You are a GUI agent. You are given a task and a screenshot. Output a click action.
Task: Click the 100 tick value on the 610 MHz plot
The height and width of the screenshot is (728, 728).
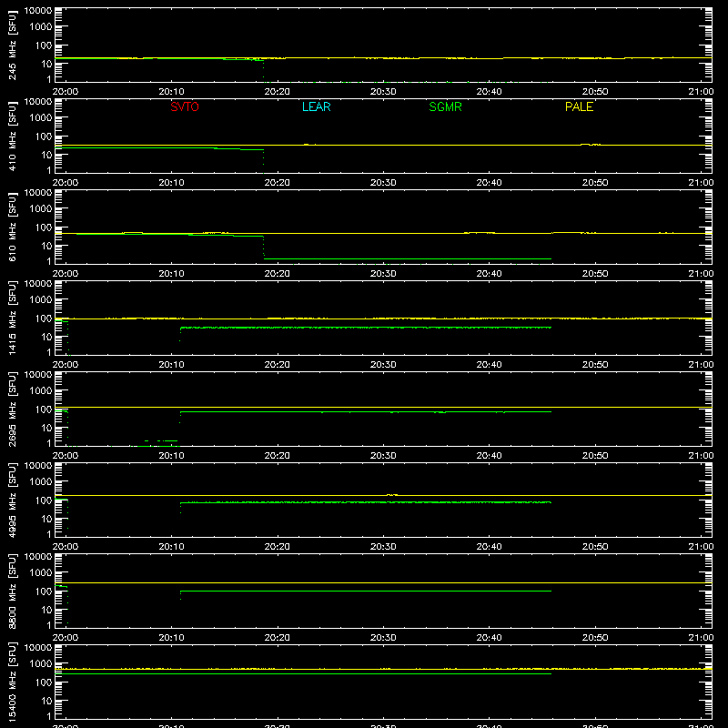tap(44, 227)
